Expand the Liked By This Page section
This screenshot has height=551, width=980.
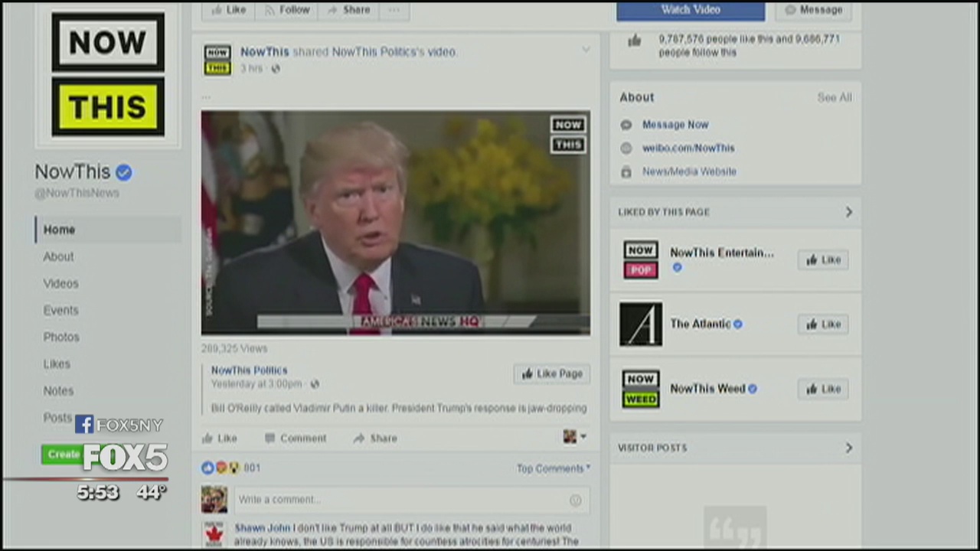click(x=848, y=212)
